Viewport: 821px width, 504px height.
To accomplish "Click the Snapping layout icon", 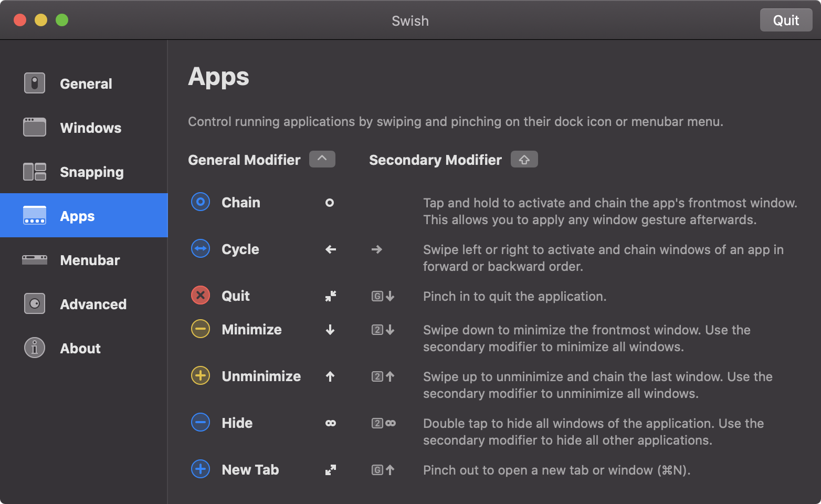I will pyautogui.click(x=35, y=172).
